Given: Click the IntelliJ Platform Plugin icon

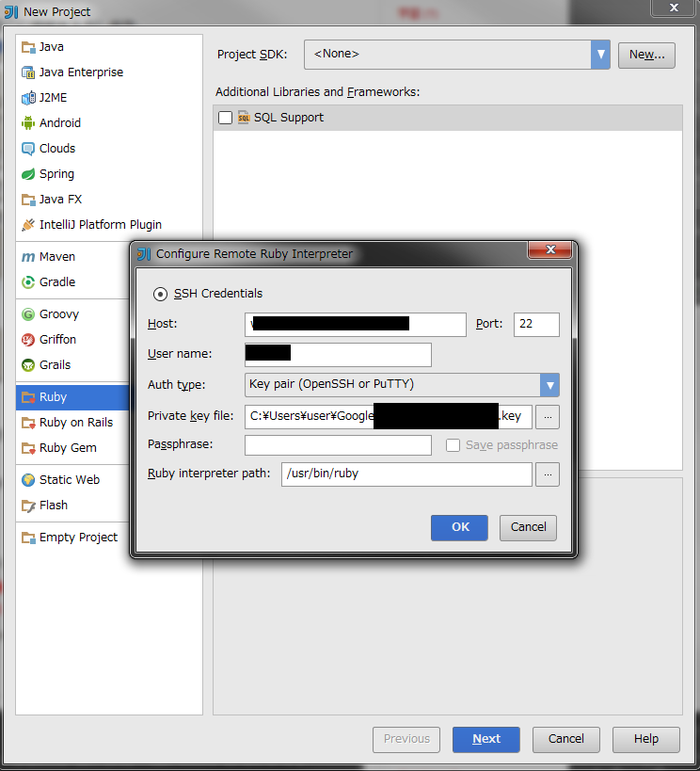Looking at the screenshot, I should [28, 225].
